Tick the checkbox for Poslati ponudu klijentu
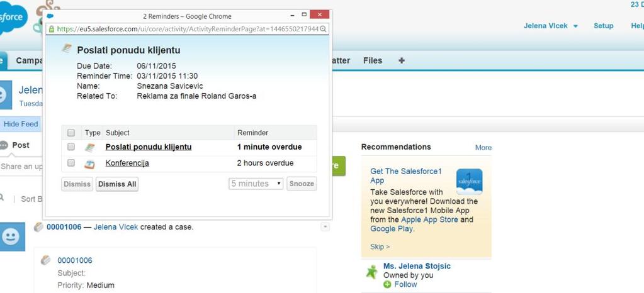 click(71, 146)
